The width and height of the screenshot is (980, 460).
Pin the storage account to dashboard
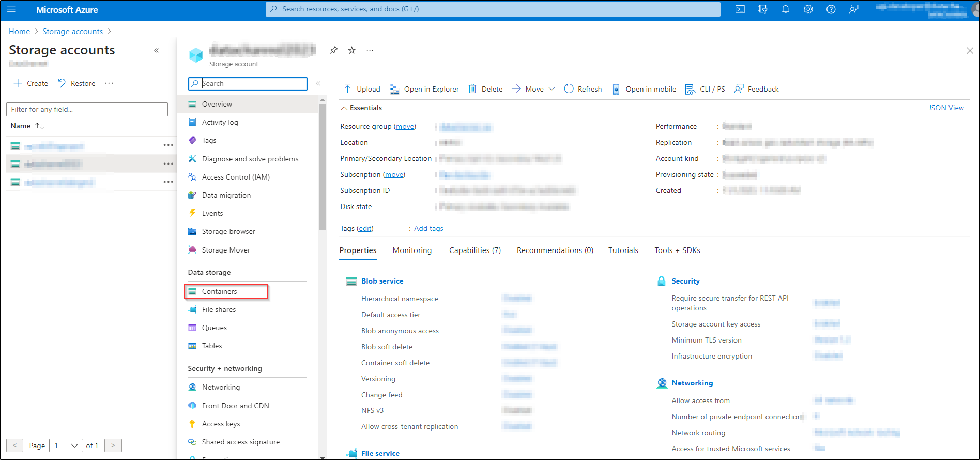[334, 50]
